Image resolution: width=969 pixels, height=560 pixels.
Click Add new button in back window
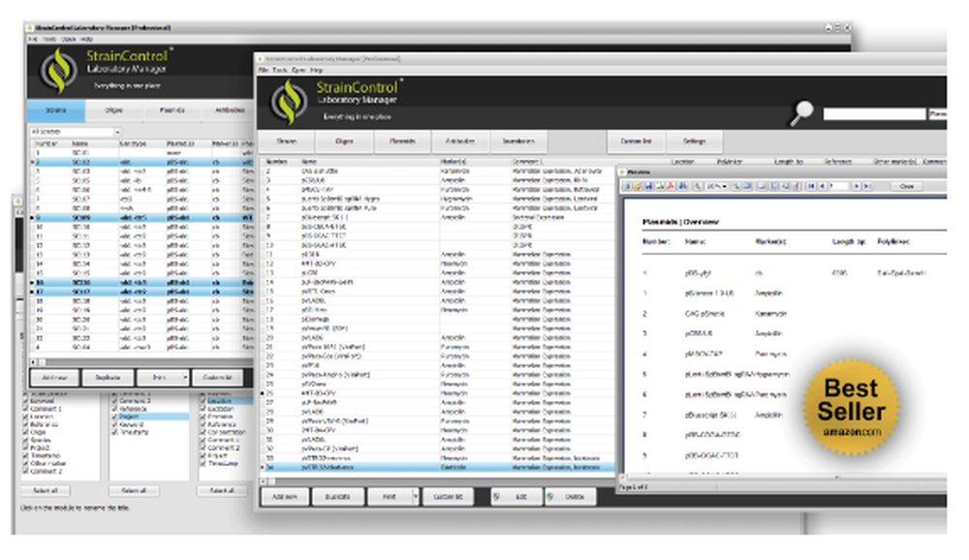54,377
